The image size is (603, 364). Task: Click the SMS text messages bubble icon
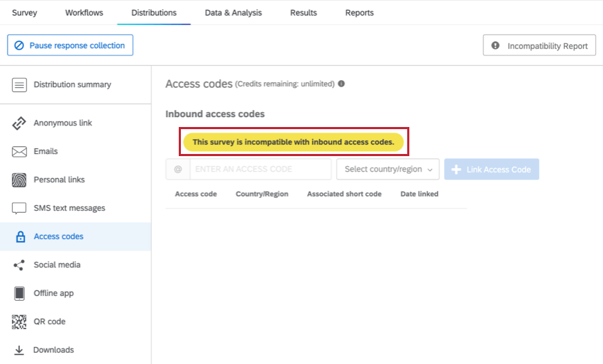coord(20,209)
